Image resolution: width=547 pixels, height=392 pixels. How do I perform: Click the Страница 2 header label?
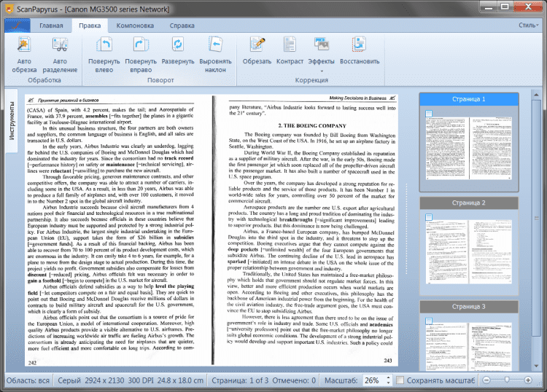pyautogui.click(x=469, y=203)
